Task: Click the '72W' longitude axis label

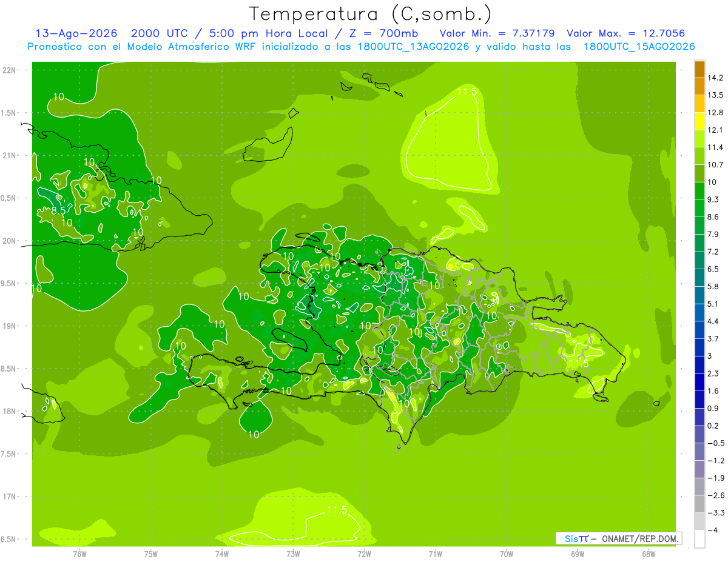Action: (x=364, y=554)
